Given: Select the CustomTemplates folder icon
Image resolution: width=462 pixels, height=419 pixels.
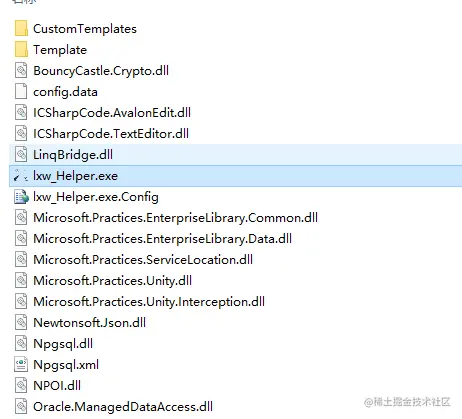Looking at the screenshot, I should [x=21, y=28].
